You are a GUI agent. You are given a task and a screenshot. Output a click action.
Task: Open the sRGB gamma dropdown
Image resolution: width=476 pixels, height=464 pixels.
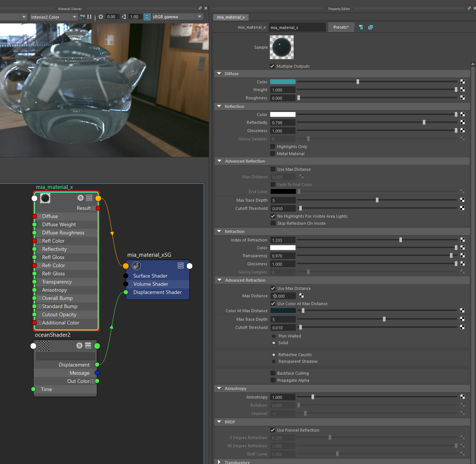(x=200, y=16)
